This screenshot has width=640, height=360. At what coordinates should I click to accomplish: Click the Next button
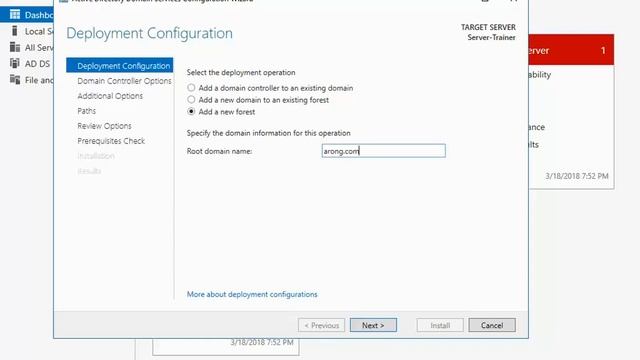(373, 325)
